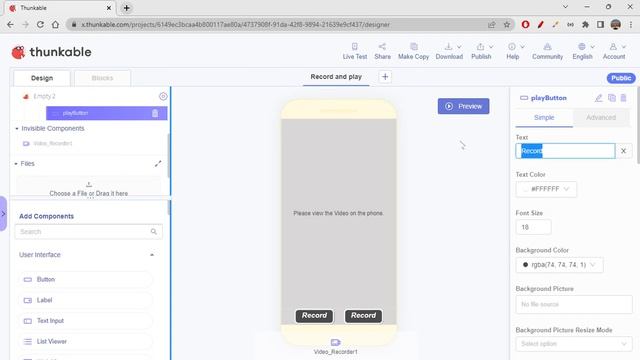
Task: Toggle the browser side panel icon
Action: [600, 24]
